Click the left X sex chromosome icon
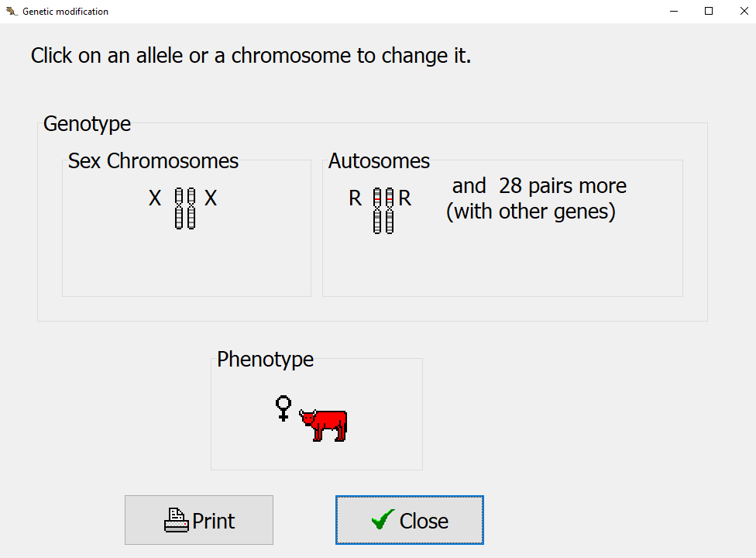756x558 pixels. click(x=180, y=208)
